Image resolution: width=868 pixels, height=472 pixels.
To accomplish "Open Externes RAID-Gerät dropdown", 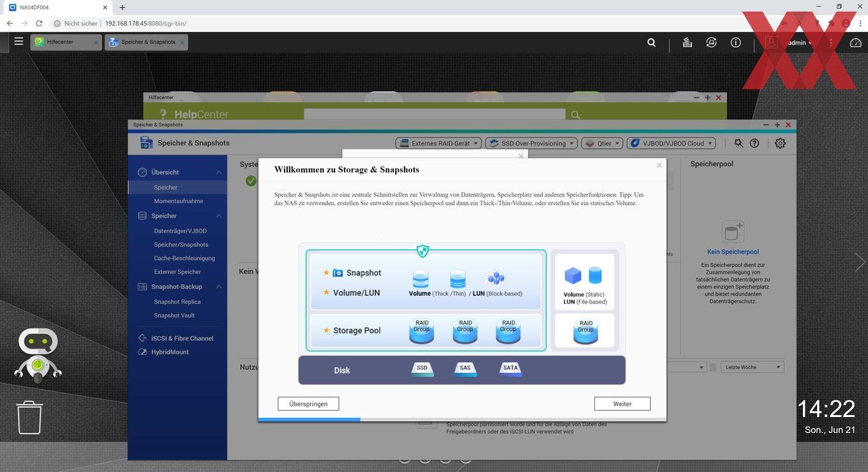I will (438, 143).
